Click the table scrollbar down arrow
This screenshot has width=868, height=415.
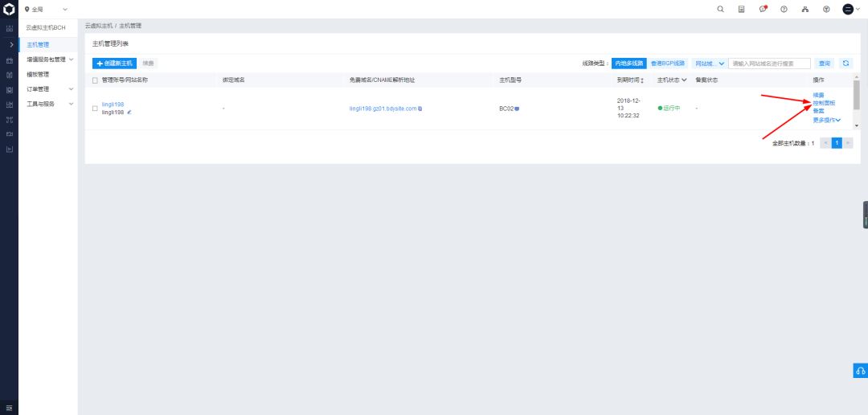857,125
